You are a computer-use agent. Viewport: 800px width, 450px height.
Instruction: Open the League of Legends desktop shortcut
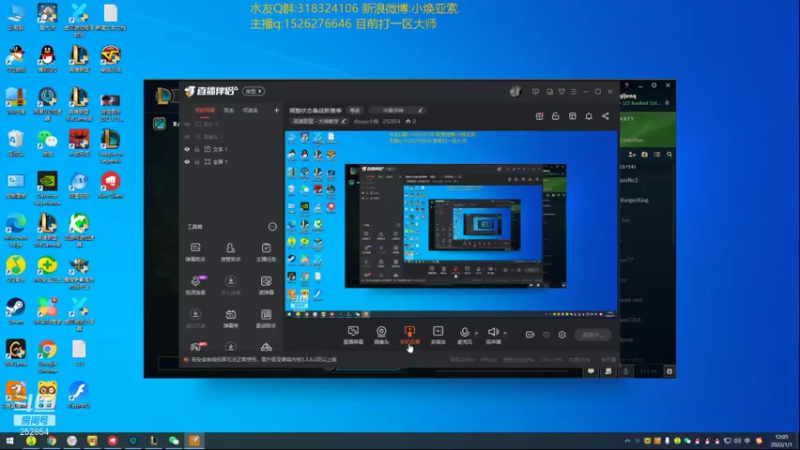[x=110, y=146]
